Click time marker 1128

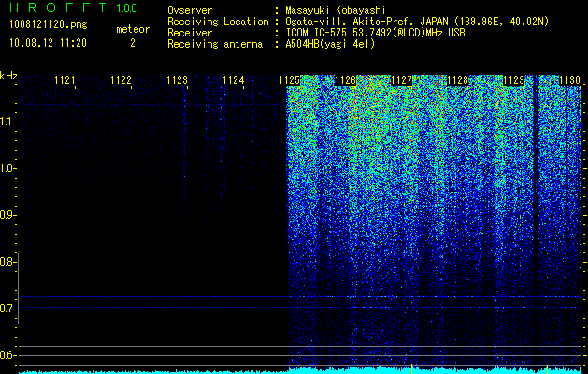click(457, 80)
